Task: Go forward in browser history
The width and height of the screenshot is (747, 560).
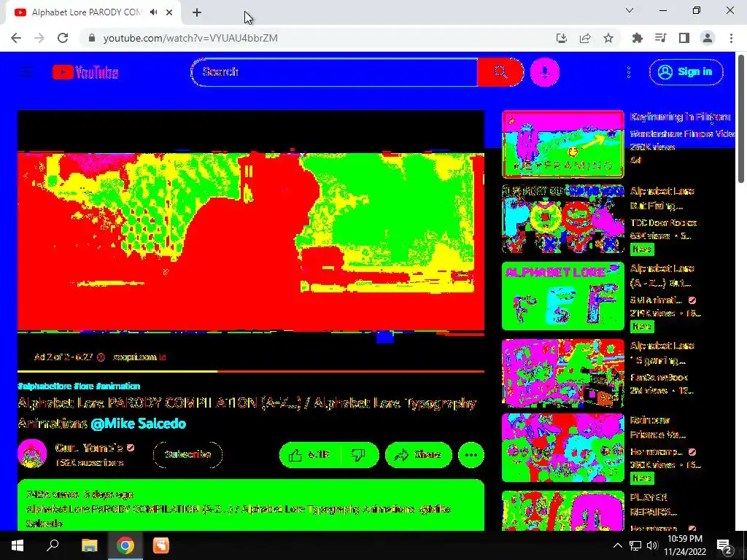Action: [x=39, y=38]
